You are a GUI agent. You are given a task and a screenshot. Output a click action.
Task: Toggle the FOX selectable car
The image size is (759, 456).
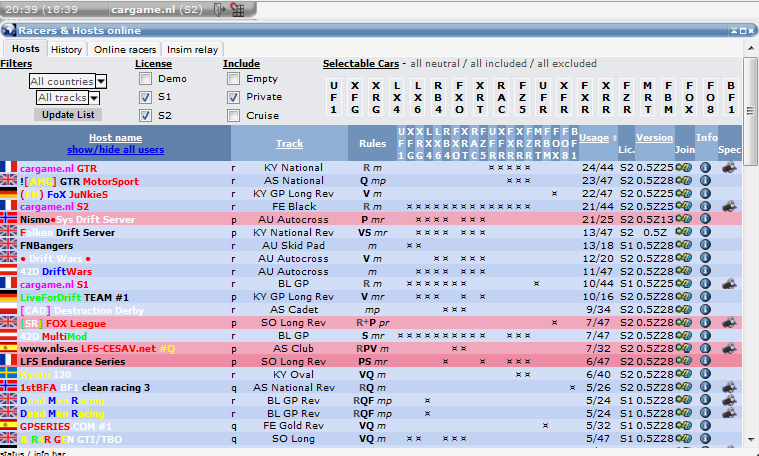coord(689,97)
